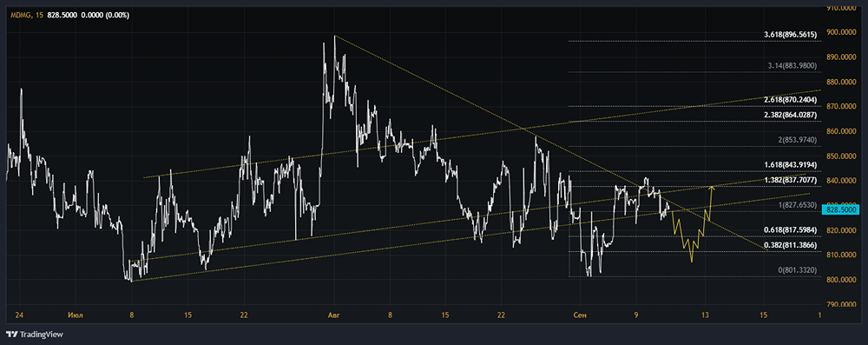Image resolution: width=868 pixels, height=345 pixels.
Task: Click the Авг month label on time axis
Action: pos(334,315)
